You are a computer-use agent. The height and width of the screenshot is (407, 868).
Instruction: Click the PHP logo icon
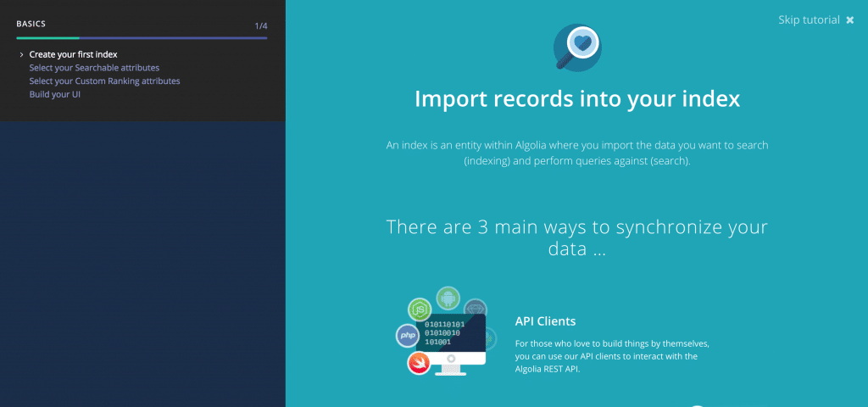click(408, 336)
